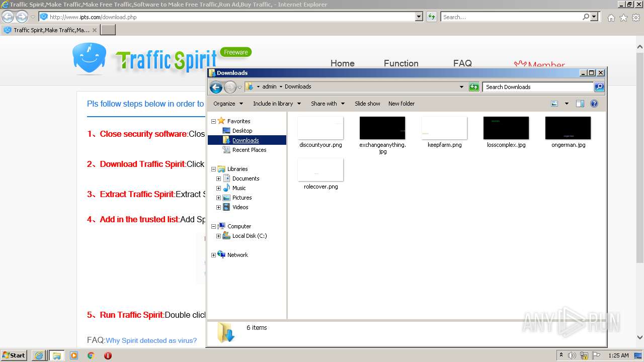Show hidden tray icons arrow
The width and height of the screenshot is (644, 362).
click(x=561, y=355)
